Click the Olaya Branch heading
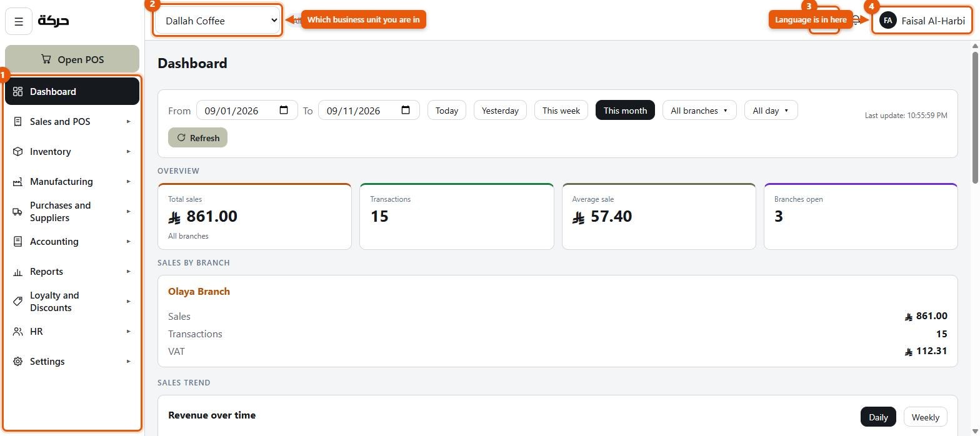 coord(199,292)
